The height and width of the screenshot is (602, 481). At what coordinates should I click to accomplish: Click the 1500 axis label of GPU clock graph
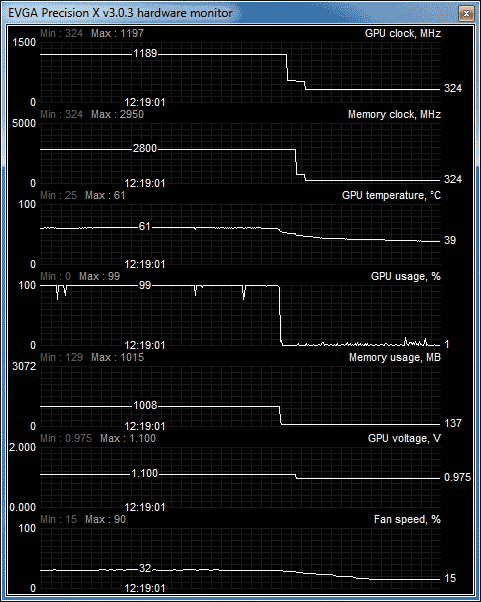click(24, 43)
